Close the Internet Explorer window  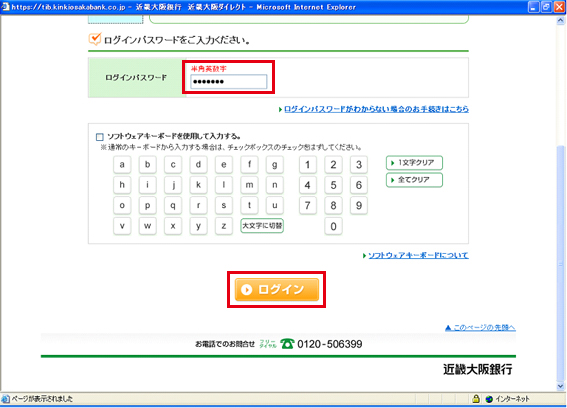559,7
